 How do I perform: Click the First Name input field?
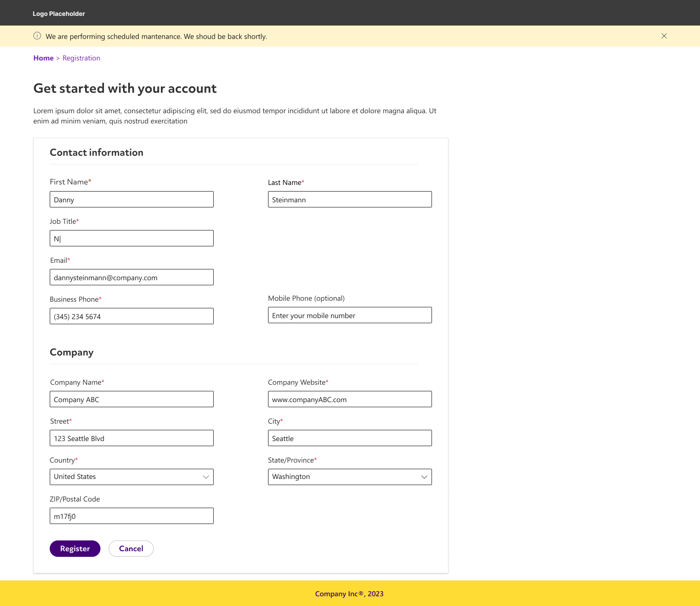click(x=132, y=199)
